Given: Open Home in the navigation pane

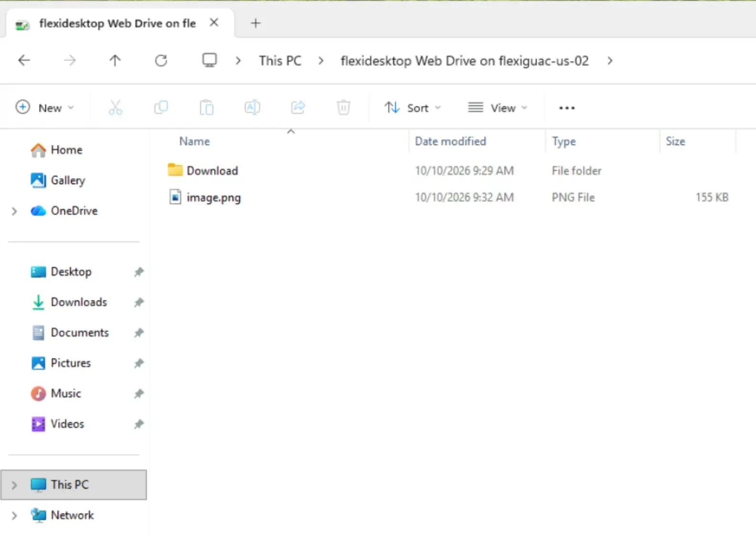Looking at the screenshot, I should pyautogui.click(x=56, y=150).
